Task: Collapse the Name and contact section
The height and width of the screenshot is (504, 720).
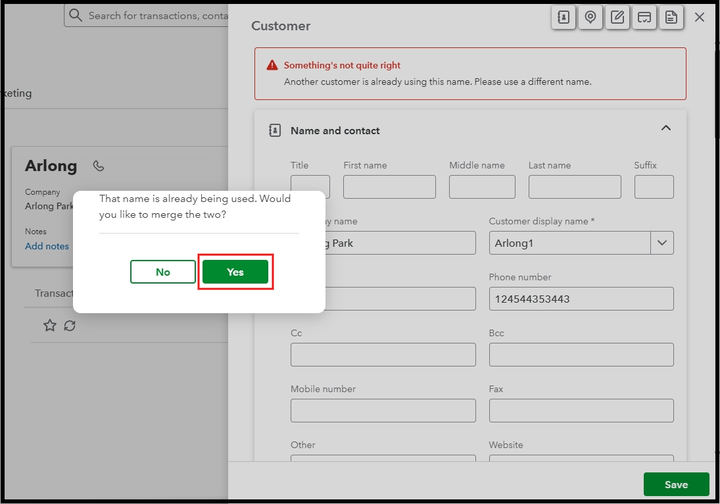Action: coord(666,129)
